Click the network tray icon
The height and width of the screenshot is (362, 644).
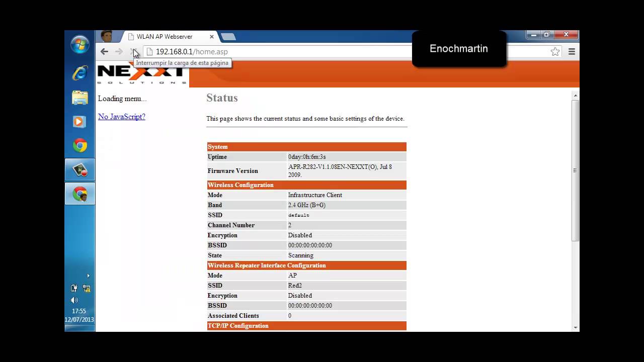[87, 289]
